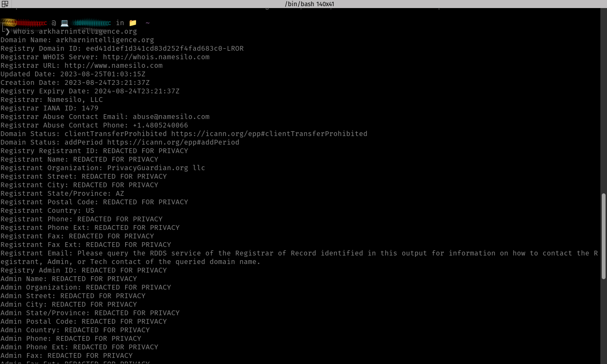This screenshot has width=607, height=364.
Task: Click the Registrant Phone: REDACTED line
Action: pyautogui.click(x=82, y=219)
